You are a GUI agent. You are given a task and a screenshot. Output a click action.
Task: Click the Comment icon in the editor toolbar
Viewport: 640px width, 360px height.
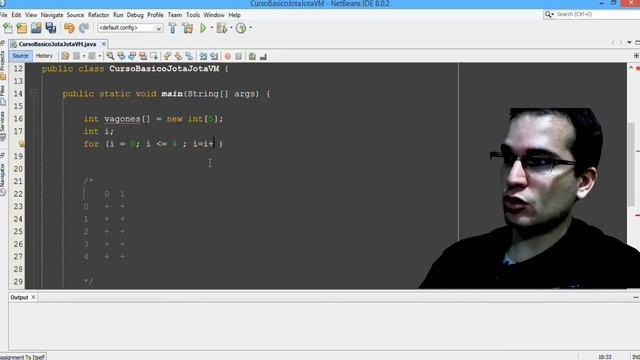click(x=252, y=56)
